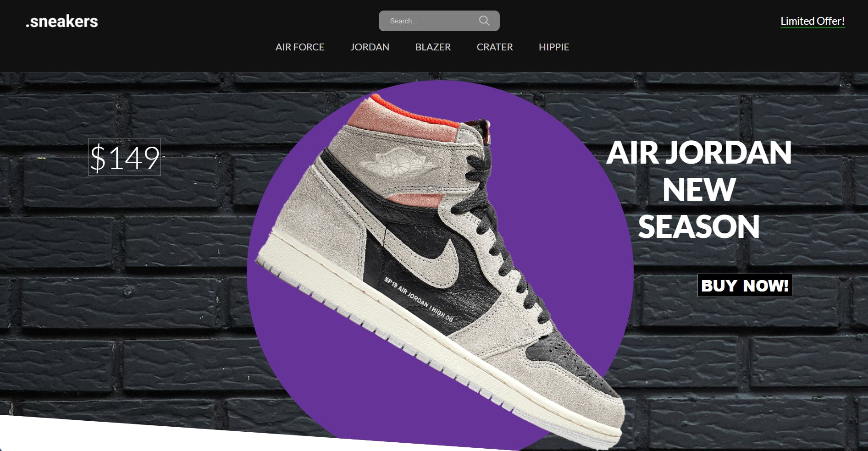Screen dimensions: 868x451
Task: Open the AIR FORCE menu item
Action: click(300, 47)
